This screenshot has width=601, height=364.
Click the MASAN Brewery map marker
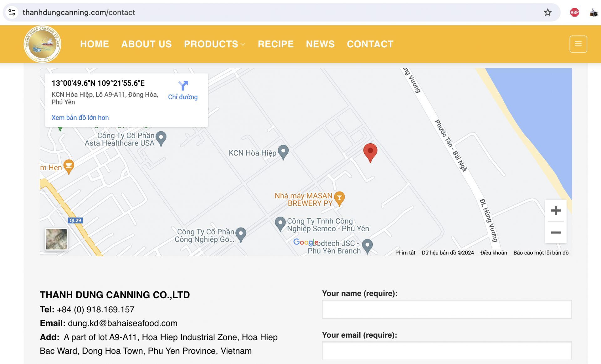tap(339, 198)
